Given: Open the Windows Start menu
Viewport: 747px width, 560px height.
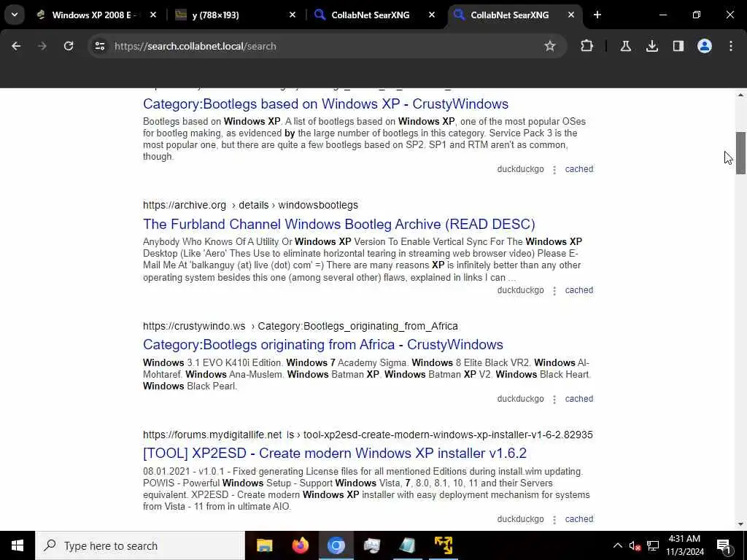Looking at the screenshot, I should click(18, 545).
